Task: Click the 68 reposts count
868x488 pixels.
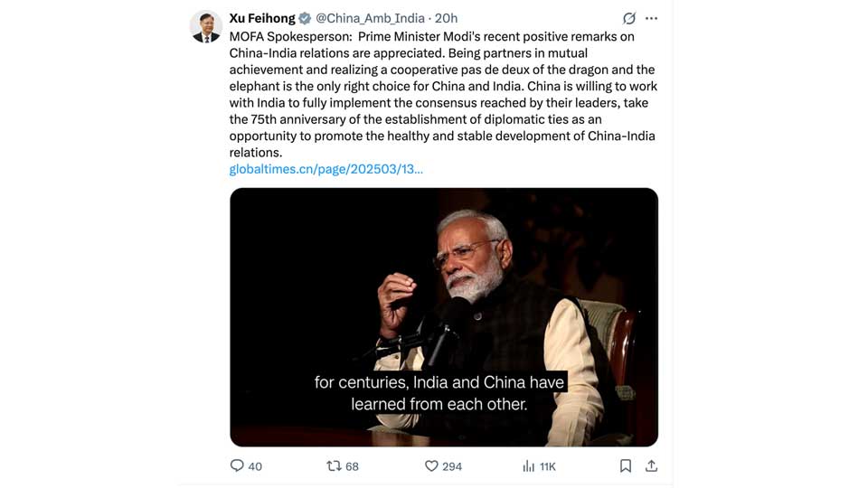Action: tap(352, 465)
